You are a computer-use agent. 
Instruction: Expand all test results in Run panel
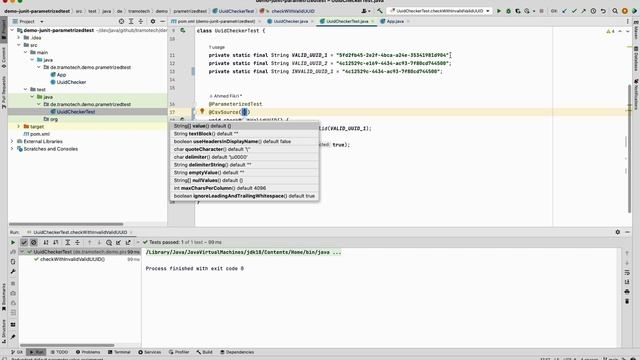[68, 242]
